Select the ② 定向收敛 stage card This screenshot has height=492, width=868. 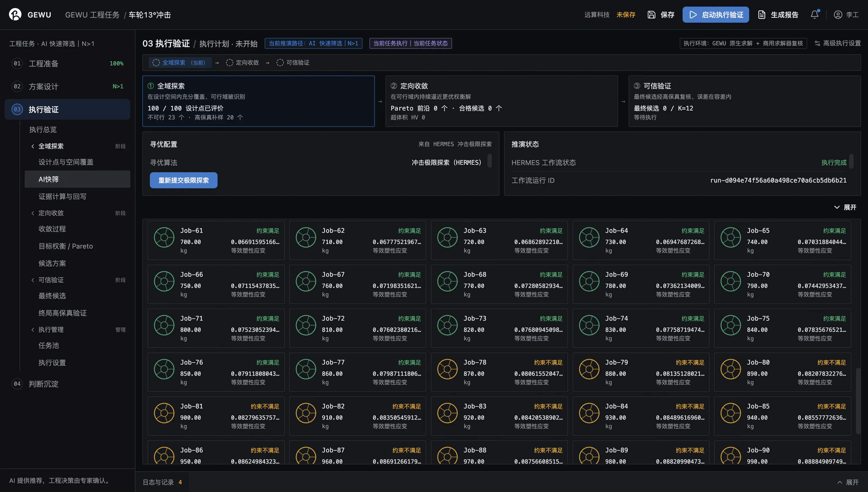click(x=501, y=101)
